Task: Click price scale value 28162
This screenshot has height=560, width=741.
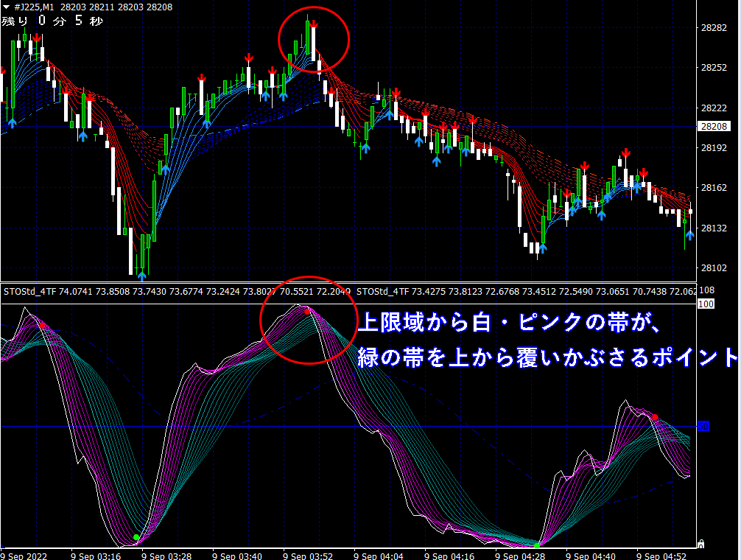Action: tap(714, 188)
